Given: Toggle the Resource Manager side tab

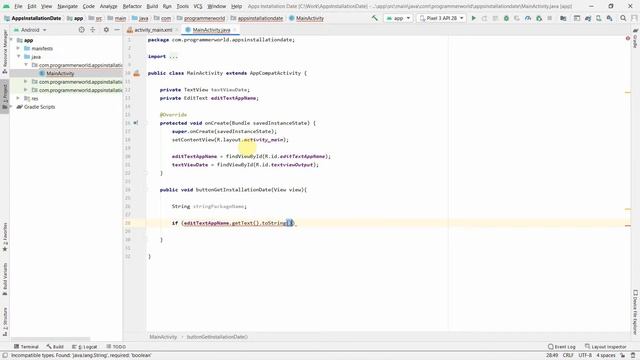Looking at the screenshot, I should [5, 51].
